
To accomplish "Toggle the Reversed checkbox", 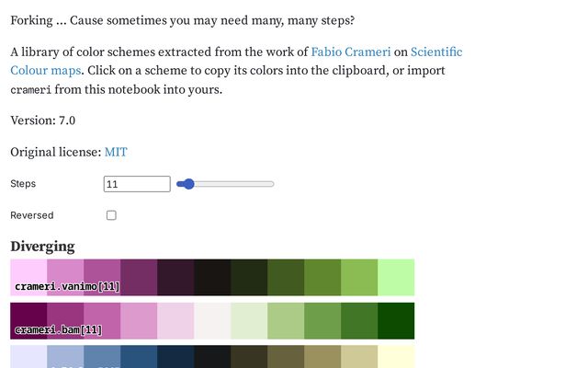I will (111, 215).
